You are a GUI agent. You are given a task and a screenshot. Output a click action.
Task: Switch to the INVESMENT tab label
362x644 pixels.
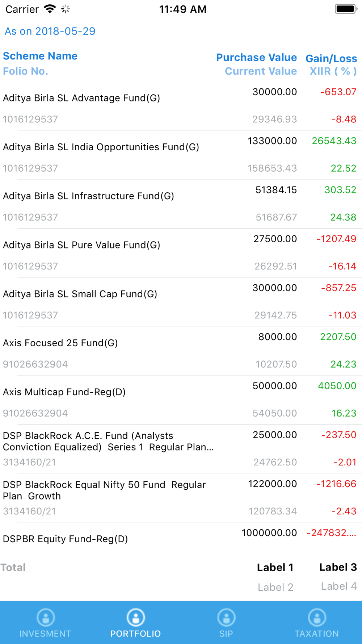[45, 633]
